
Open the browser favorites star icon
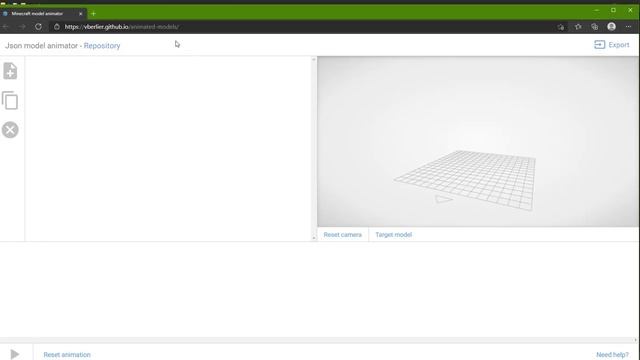point(578,27)
